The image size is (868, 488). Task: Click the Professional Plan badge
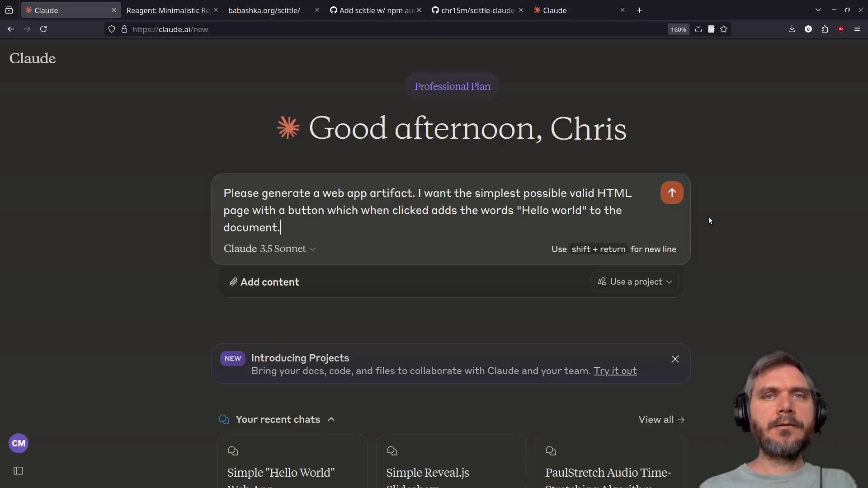(x=452, y=86)
